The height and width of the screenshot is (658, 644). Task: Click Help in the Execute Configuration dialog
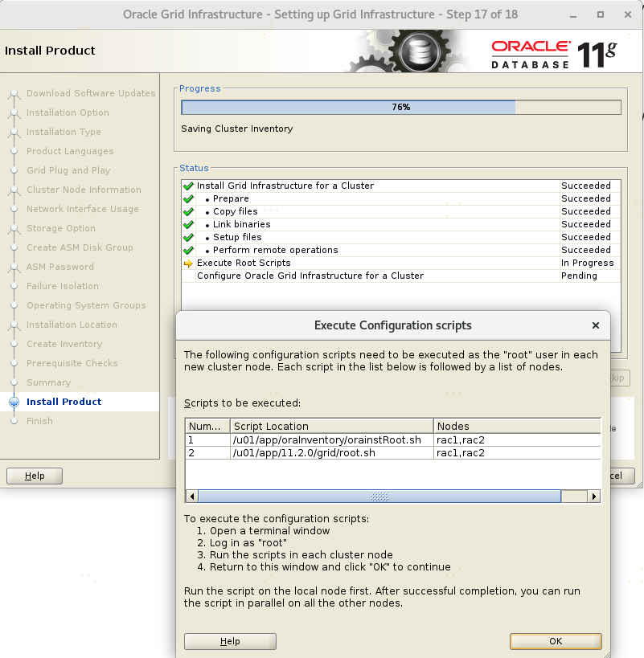[230, 641]
